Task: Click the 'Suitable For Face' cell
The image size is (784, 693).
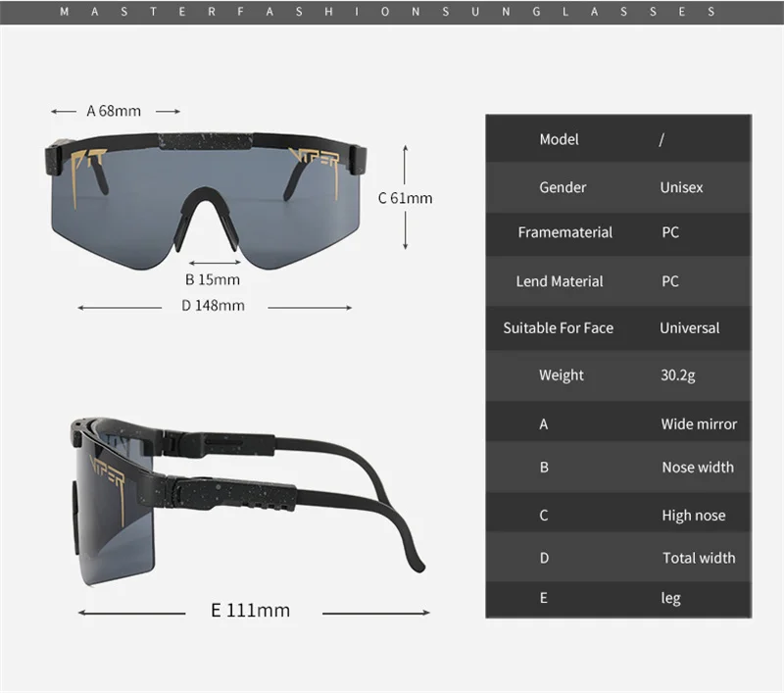Action: click(558, 328)
